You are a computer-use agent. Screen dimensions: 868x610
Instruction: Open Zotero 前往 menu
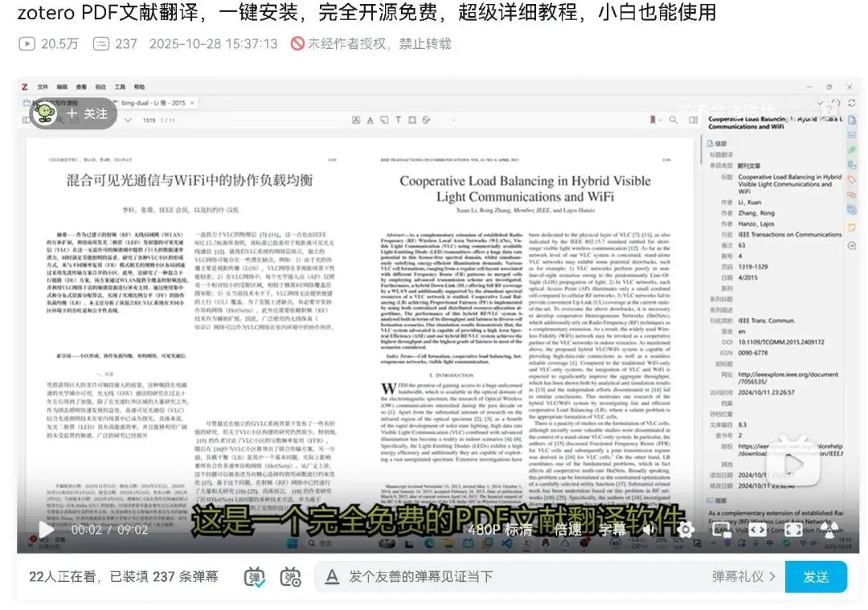(x=100, y=87)
